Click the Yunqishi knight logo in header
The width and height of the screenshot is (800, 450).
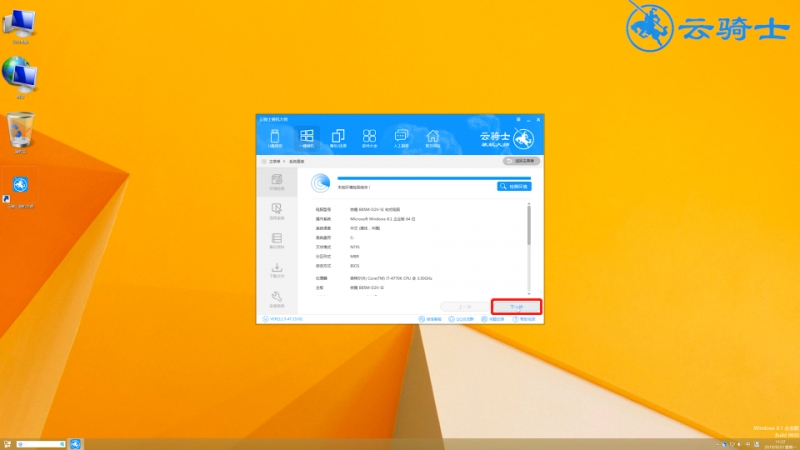tap(523, 138)
